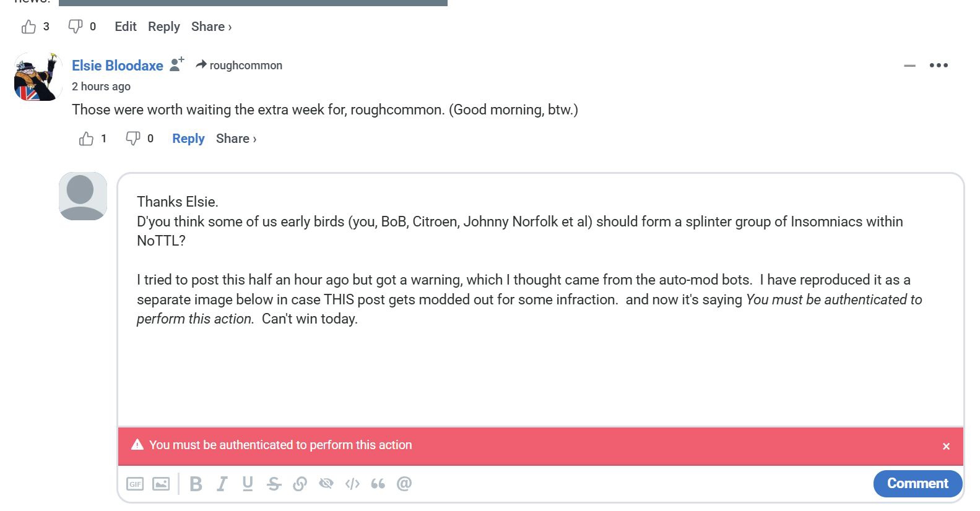
Task: Insert a code block in comment
Action: click(352, 484)
